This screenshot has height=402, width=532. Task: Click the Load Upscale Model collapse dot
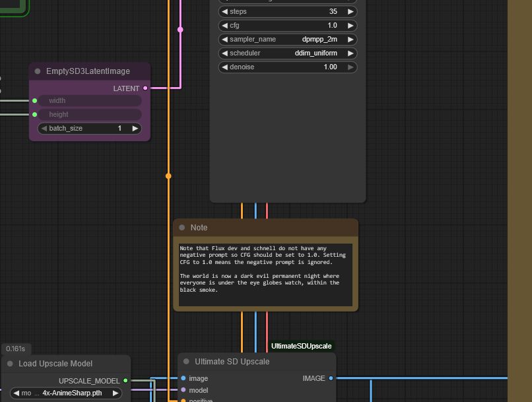[10, 364]
